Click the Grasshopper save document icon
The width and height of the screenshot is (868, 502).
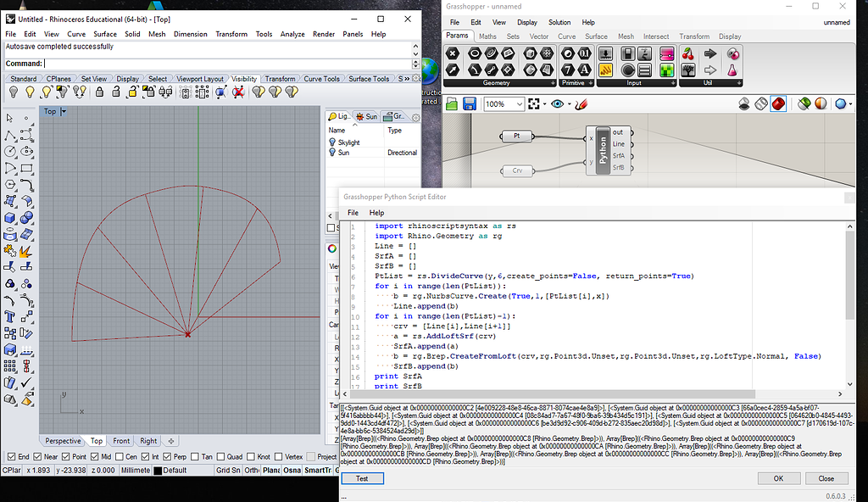click(x=469, y=104)
